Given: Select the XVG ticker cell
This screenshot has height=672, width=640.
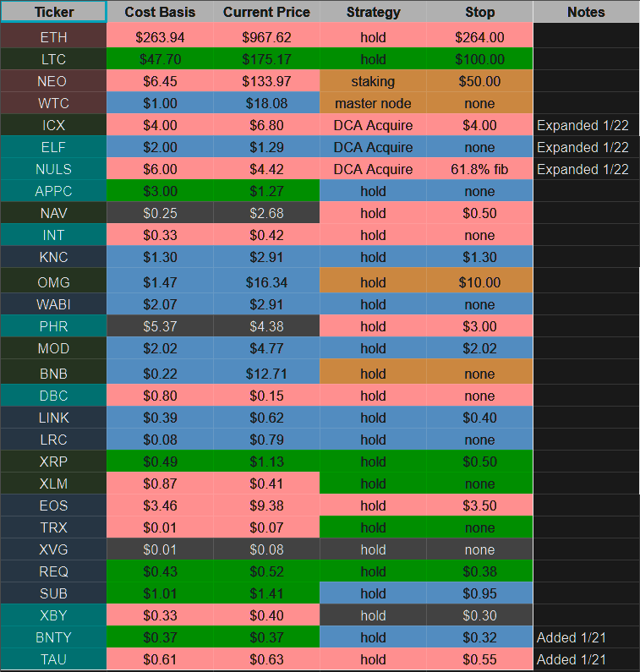Looking at the screenshot, I should tap(54, 549).
